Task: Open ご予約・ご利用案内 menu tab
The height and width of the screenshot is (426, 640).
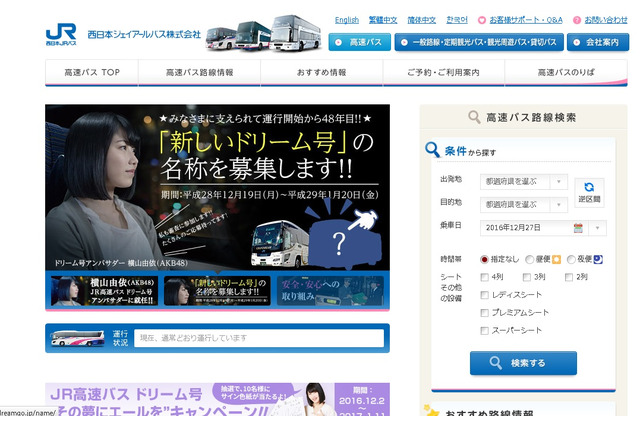Action: pyautogui.click(x=443, y=73)
